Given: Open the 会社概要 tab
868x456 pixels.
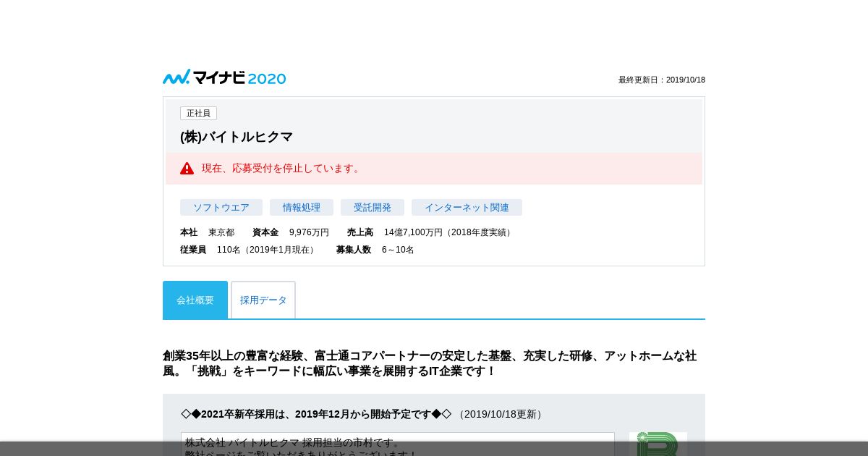Looking at the screenshot, I should tap(195, 300).
